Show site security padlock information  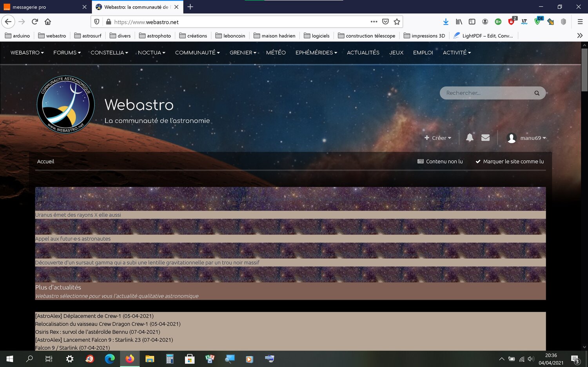click(109, 22)
